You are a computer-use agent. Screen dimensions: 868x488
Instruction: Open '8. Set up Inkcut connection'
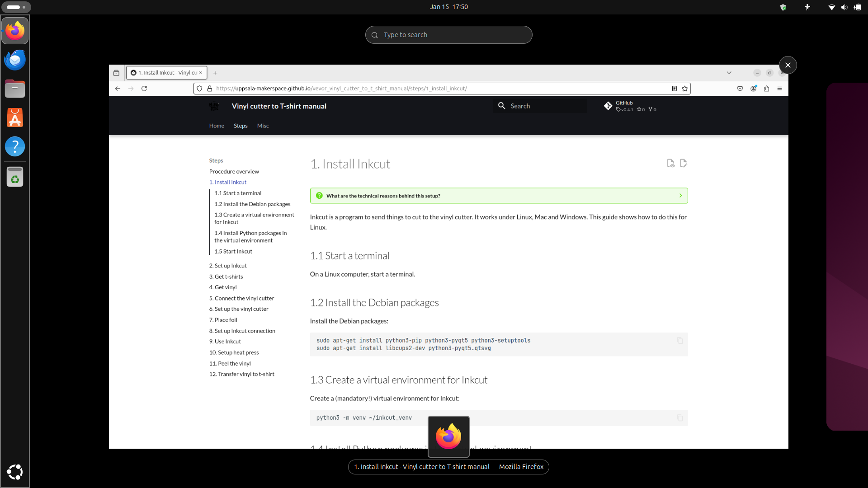pyautogui.click(x=242, y=331)
